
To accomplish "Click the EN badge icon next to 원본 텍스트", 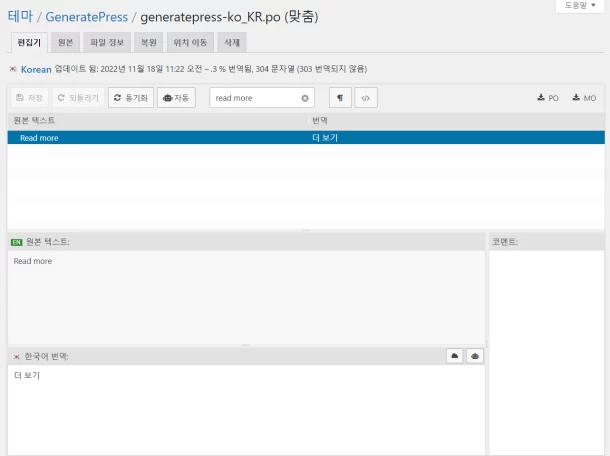I will pyautogui.click(x=17, y=242).
